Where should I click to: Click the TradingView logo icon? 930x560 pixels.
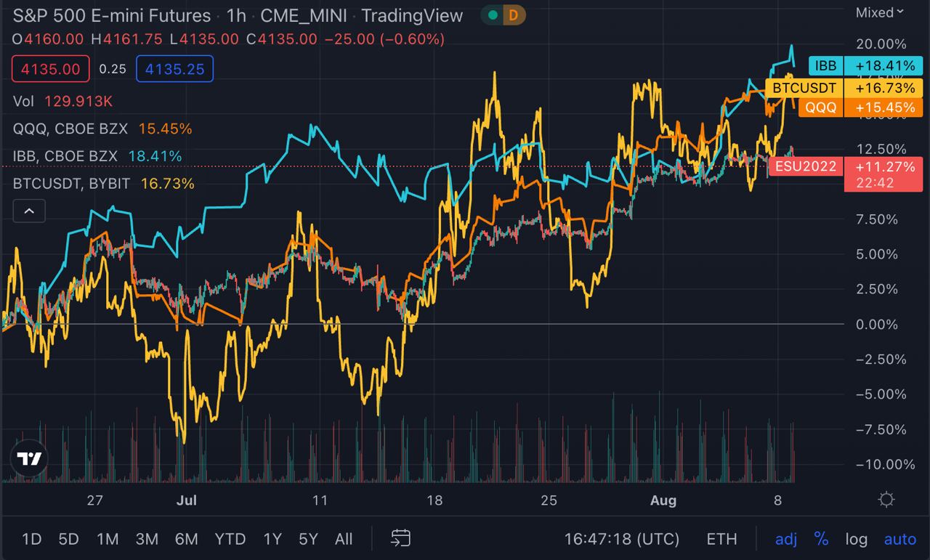[30, 458]
